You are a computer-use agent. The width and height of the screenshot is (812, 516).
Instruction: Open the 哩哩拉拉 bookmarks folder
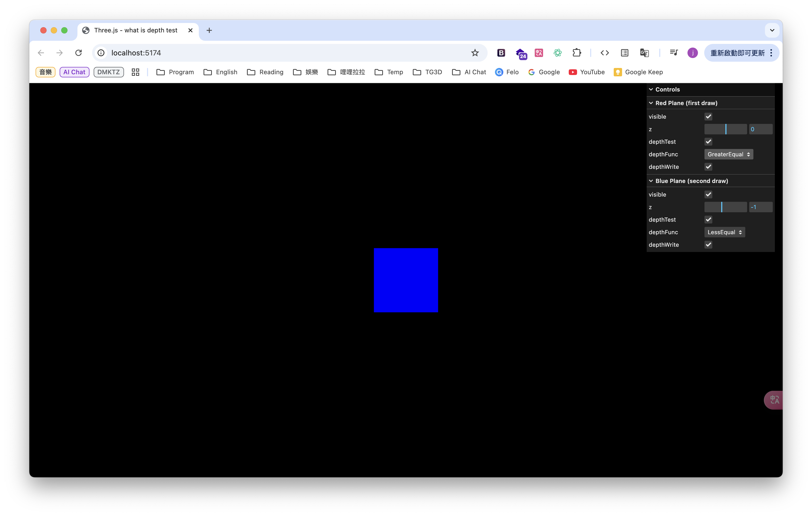pyautogui.click(x=346, y=72)
